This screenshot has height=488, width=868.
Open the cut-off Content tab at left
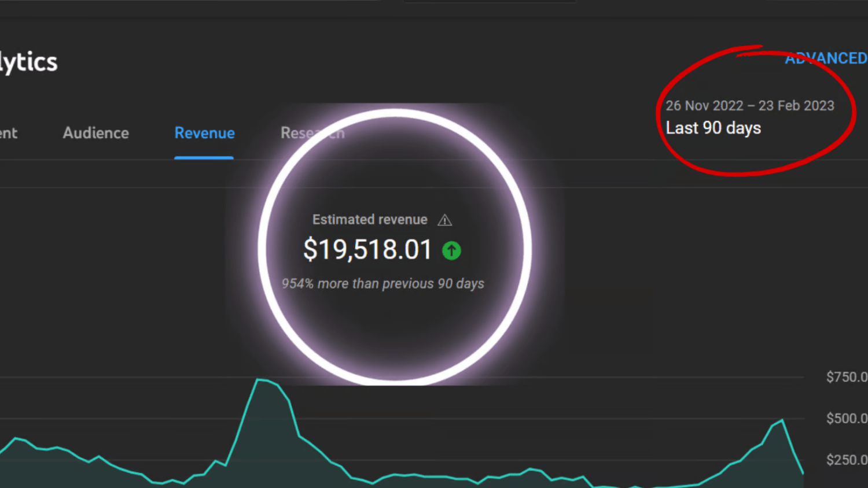(x=9, y=133)
